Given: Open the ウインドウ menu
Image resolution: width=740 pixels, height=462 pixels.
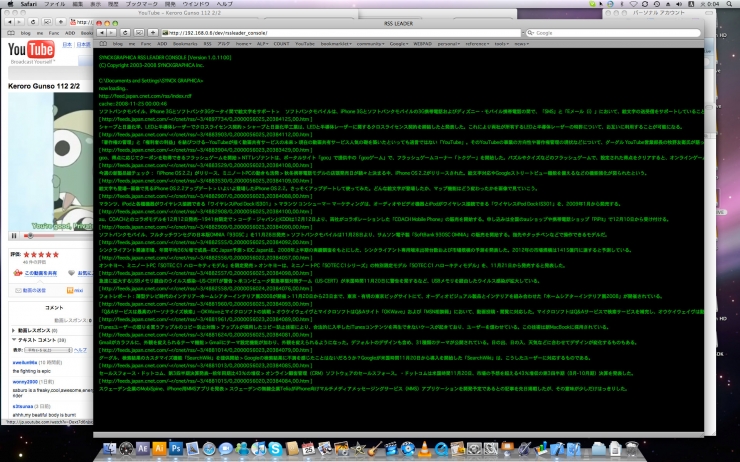Looking at the screenshot, I should 195,4.
